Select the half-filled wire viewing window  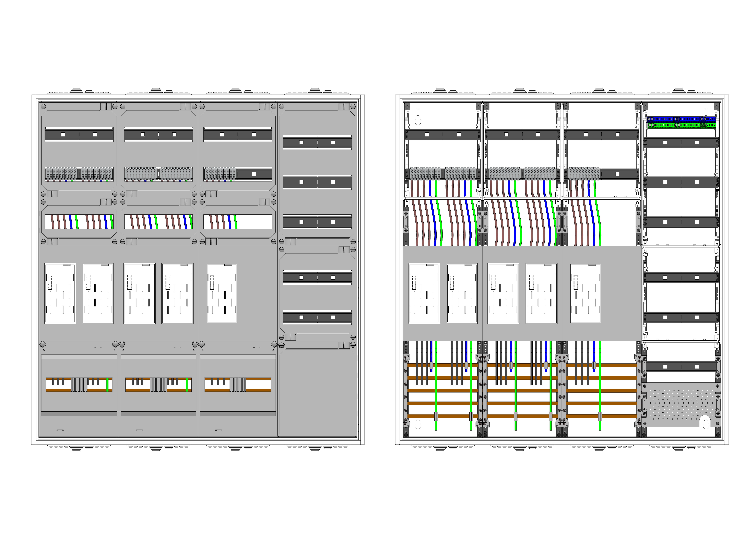point(238,222)
